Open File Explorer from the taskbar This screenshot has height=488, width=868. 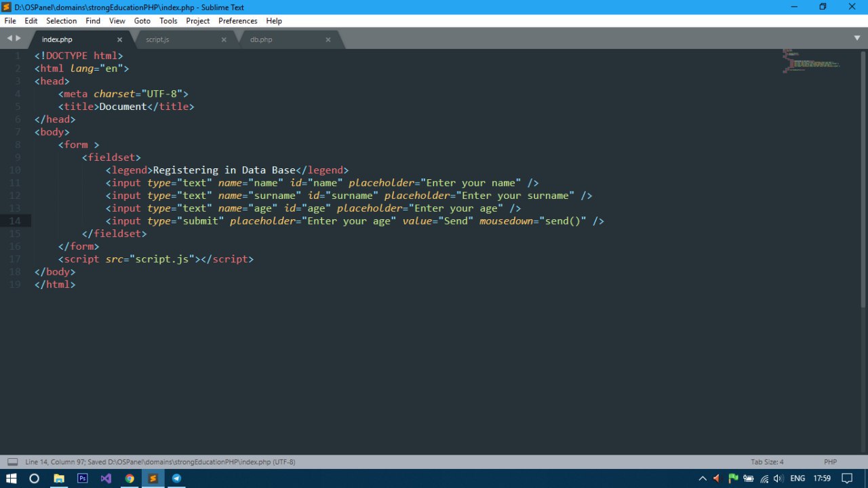point(58,478)
